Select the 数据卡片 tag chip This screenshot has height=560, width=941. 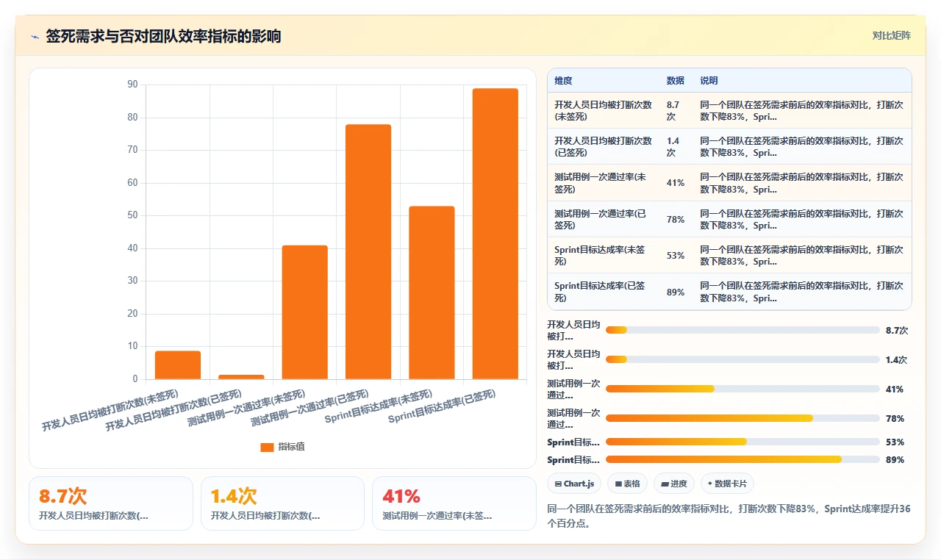click(x=727, y=484)
